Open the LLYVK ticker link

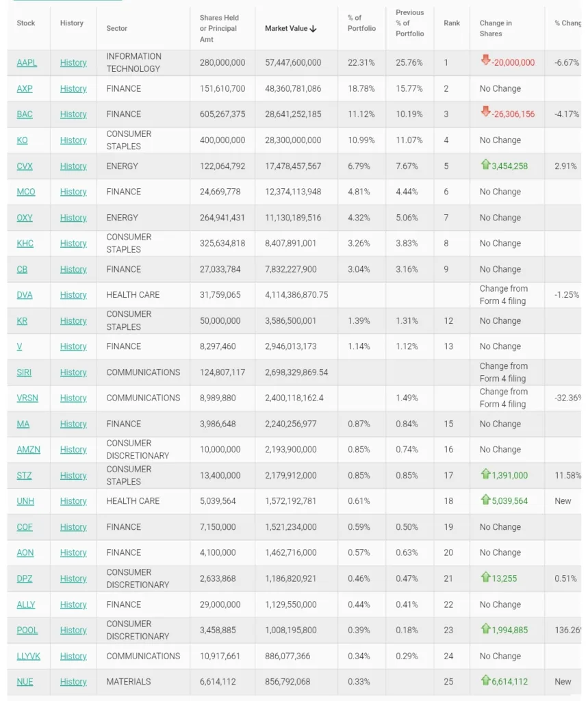[x=29, y=656]
